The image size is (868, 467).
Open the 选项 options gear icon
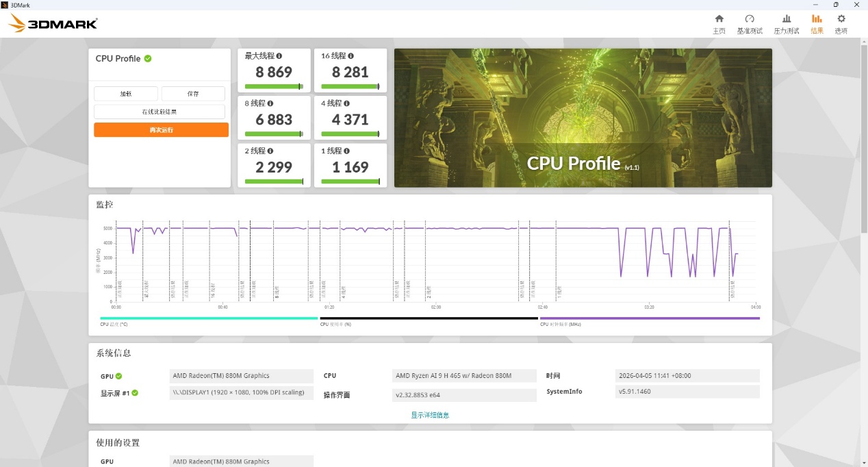pos(841,18)
